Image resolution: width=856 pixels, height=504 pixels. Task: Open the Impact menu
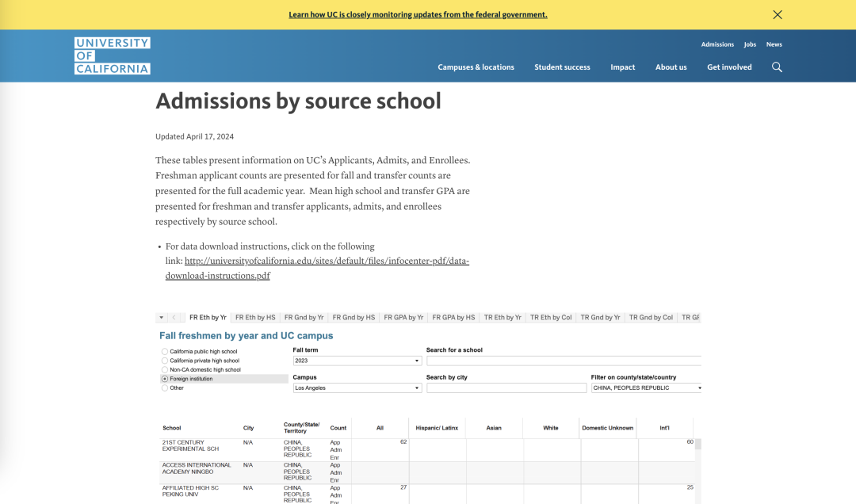(623, 67)
